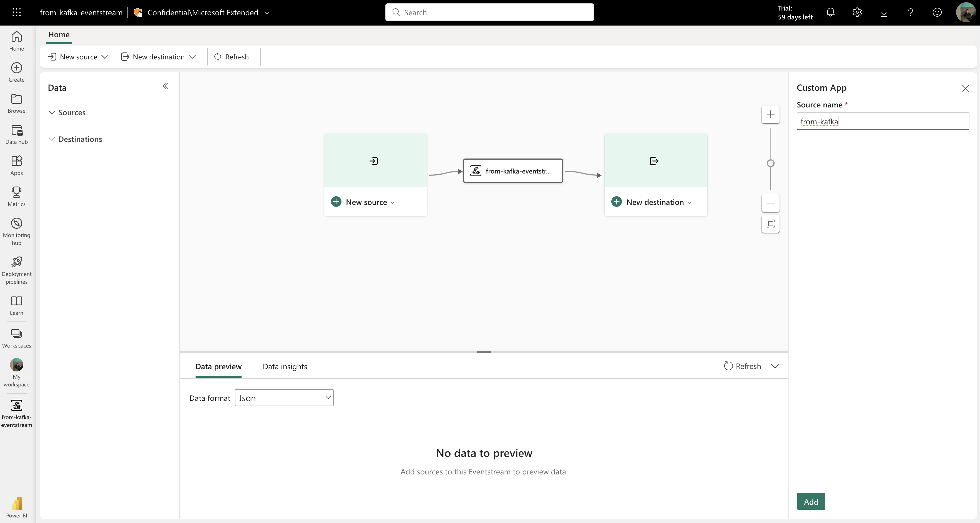Open the Data format Json dropdown

tap(284, 398)
